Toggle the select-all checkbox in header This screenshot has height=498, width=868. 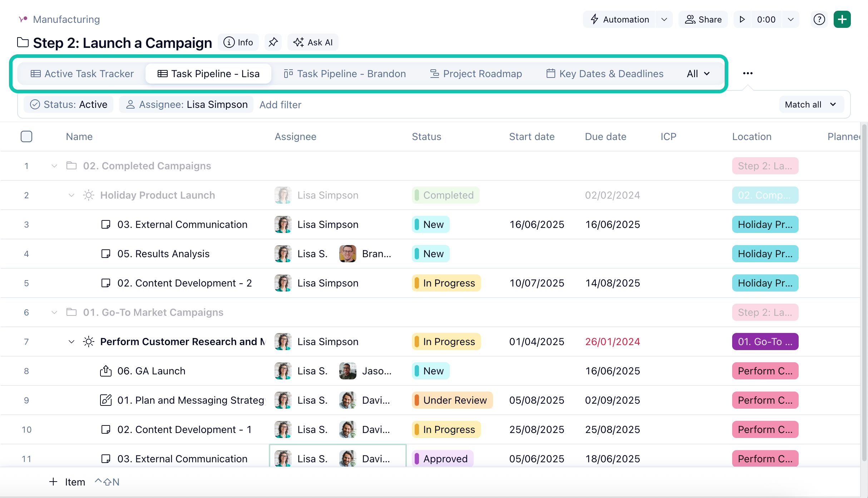(26, 136)
